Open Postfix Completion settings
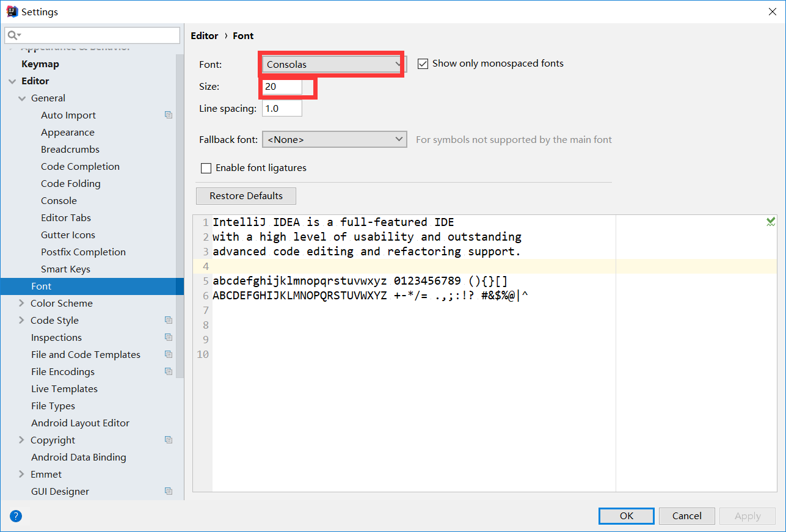 (x=83, y=252)
